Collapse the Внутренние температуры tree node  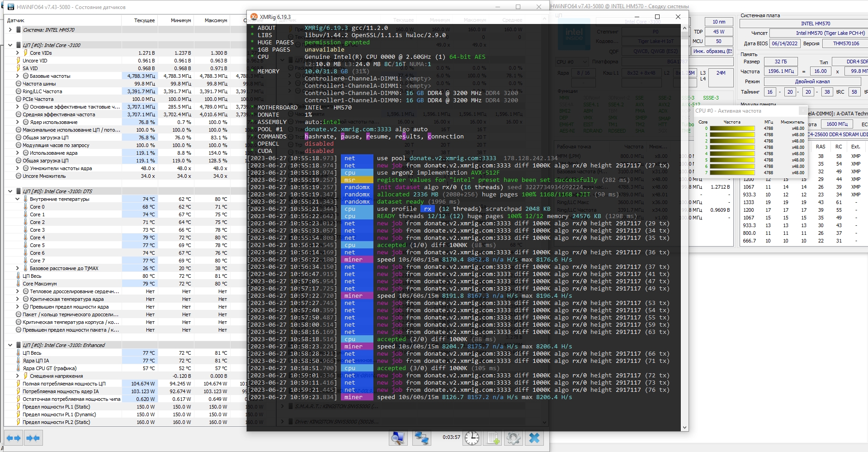(18, 199)
